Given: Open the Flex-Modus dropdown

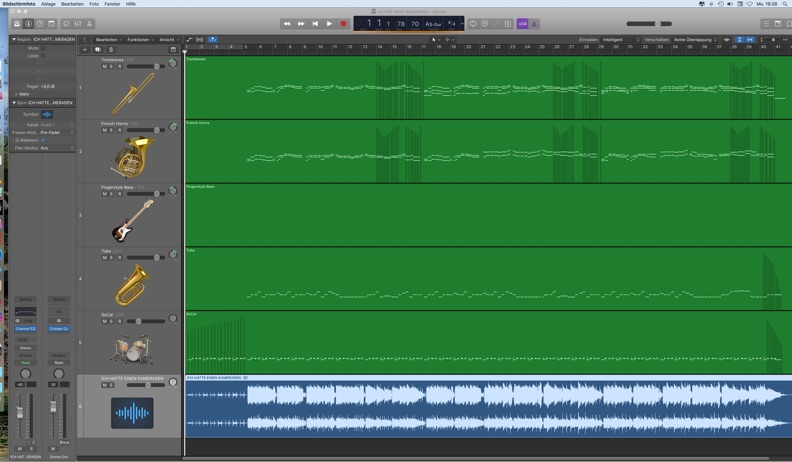Looking at the screenshot, I should click(x=57, y=148).
